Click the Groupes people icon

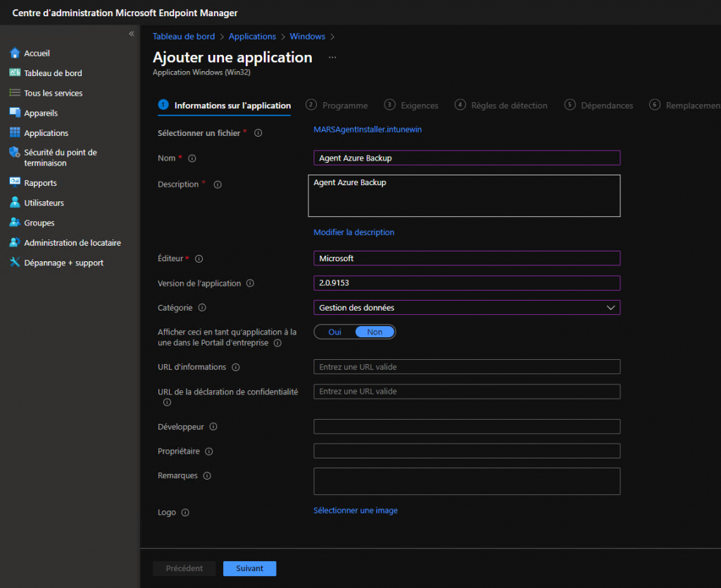[x=15, y=223]
